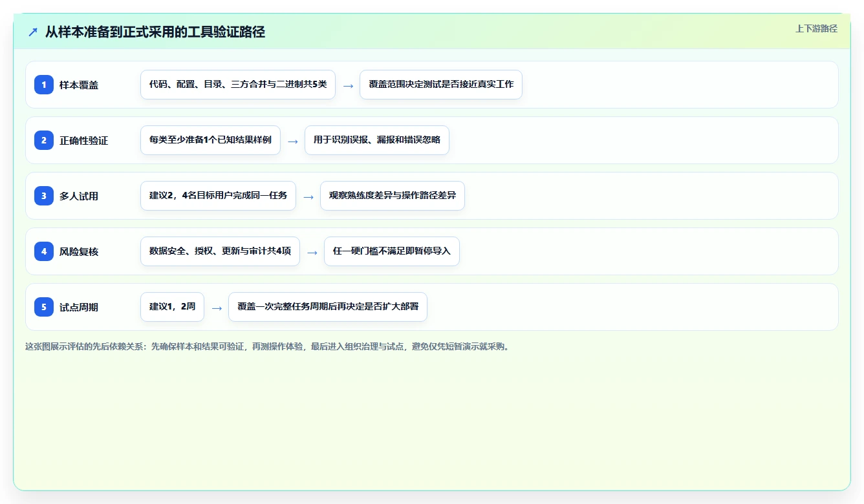Click chip 建议2，4名目标用户完成同一任务
The height and width of the screenshot is (504, 864).
click(x=218, y=196)
